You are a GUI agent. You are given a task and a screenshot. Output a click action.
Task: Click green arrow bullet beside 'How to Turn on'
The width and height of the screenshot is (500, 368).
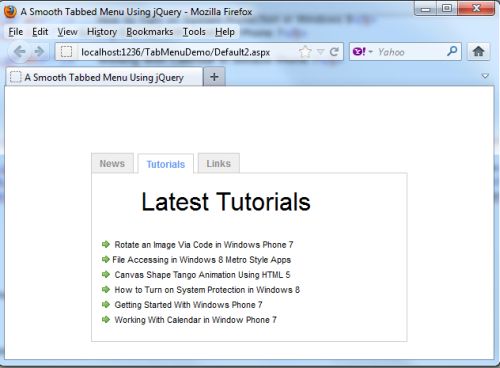click(x=106, y=289)
